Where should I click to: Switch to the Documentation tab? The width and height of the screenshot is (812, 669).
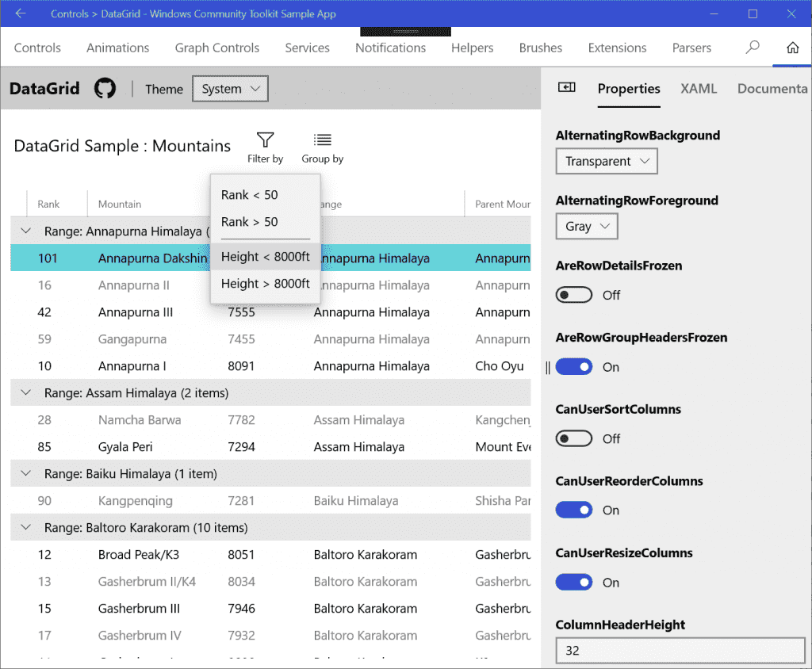tap(772, 89)
